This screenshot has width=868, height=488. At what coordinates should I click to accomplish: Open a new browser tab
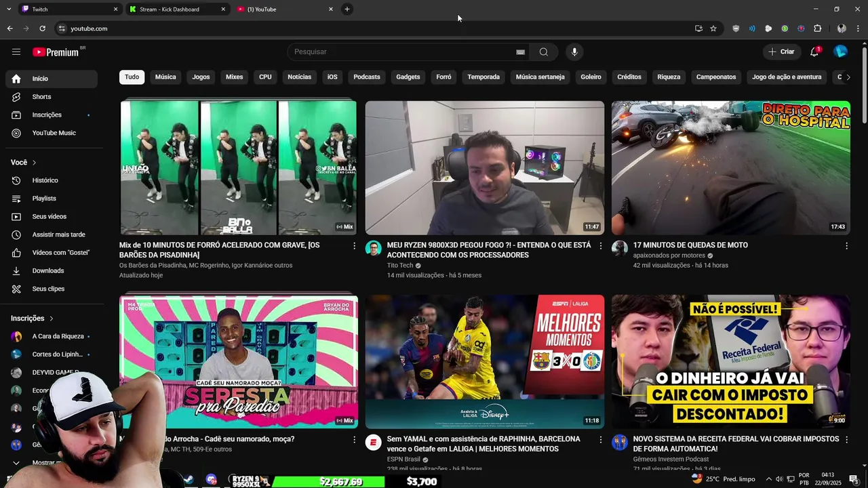click(347, 9)
